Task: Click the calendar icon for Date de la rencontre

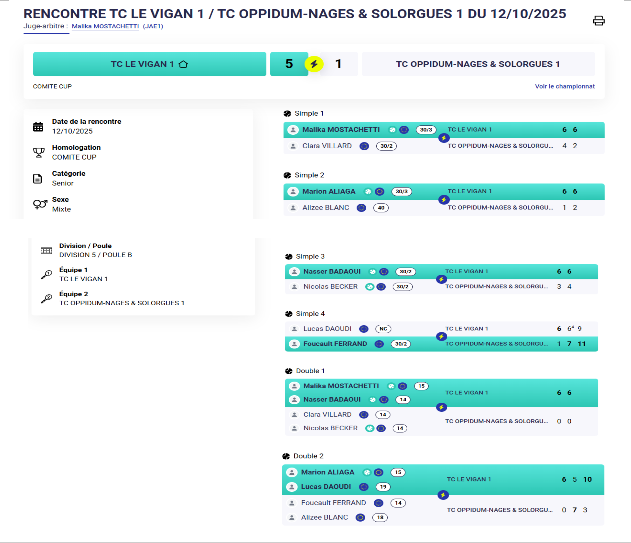Action: point(38,127)
